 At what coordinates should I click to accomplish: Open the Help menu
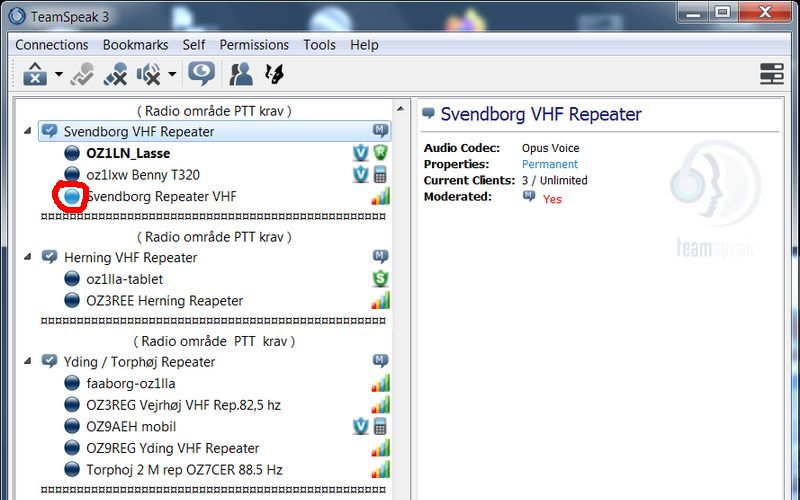[364, 45]
